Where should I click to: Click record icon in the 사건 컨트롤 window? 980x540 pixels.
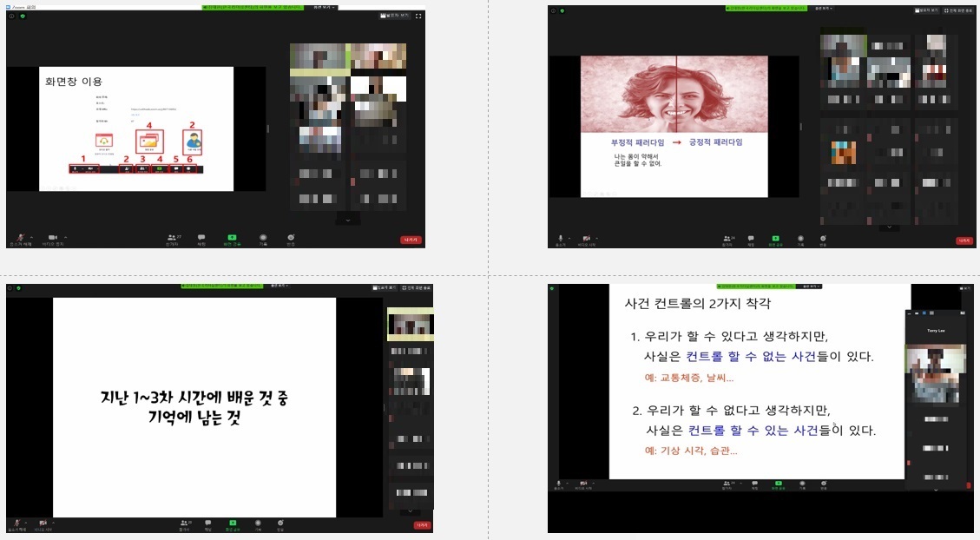pos(803,484)
